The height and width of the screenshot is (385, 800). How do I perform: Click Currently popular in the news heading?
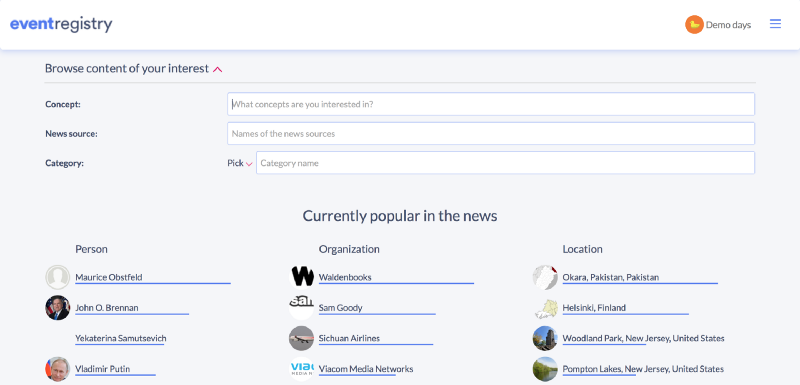pyautogui.click(x=400, y=216)
